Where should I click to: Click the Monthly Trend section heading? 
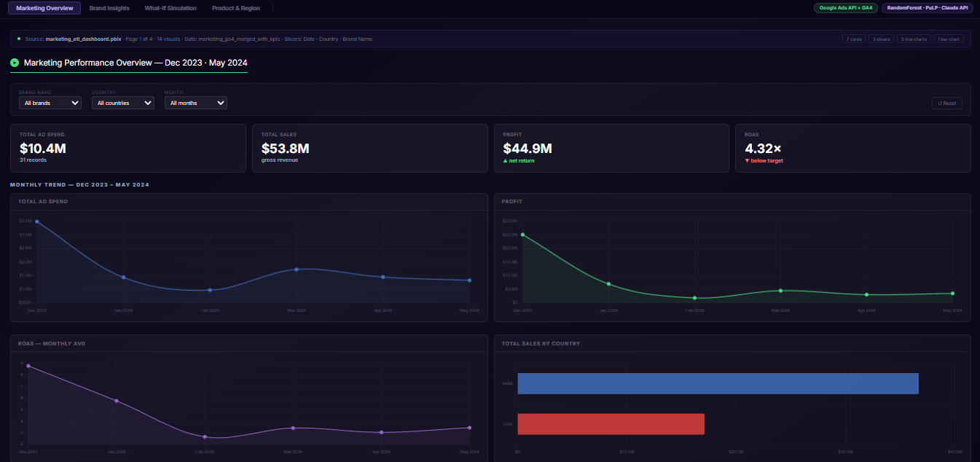click(79, 185)
